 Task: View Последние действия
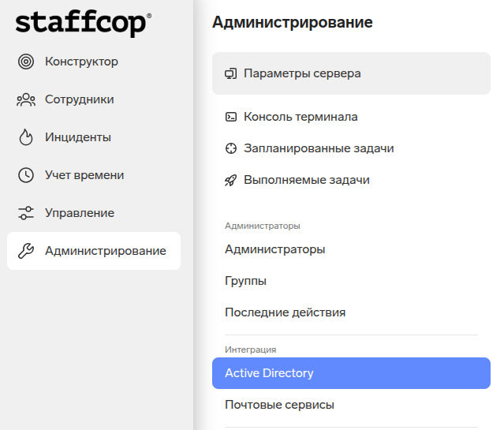point(285,312)
